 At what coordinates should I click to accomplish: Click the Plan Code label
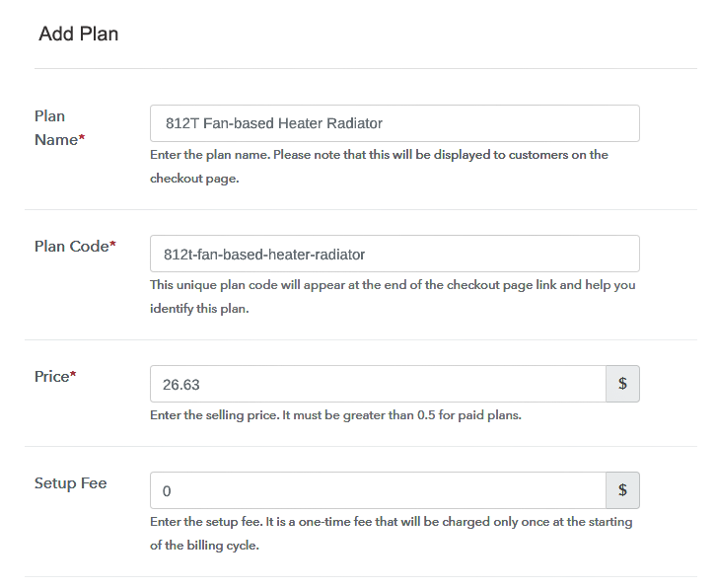pyautogui.click(x=70, y=247)
